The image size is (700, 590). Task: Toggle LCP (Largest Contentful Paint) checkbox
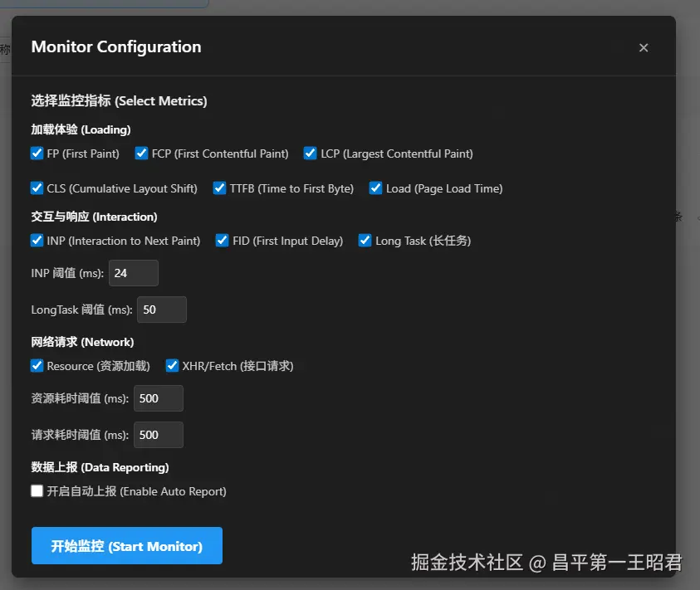311,154
